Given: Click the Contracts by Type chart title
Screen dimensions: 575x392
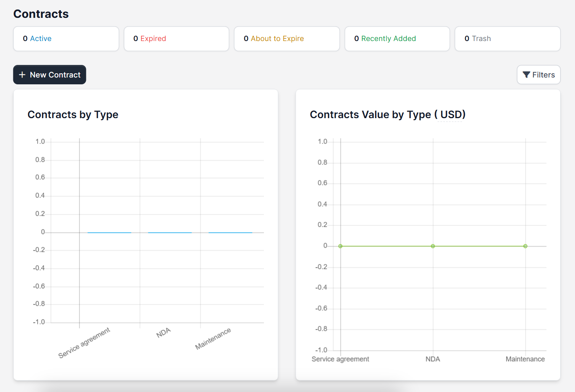Looking at the screenshot, I should [73, 115].
